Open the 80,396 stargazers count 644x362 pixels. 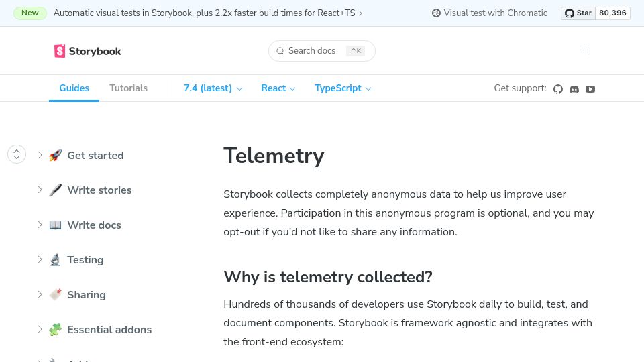pos(612,13)
